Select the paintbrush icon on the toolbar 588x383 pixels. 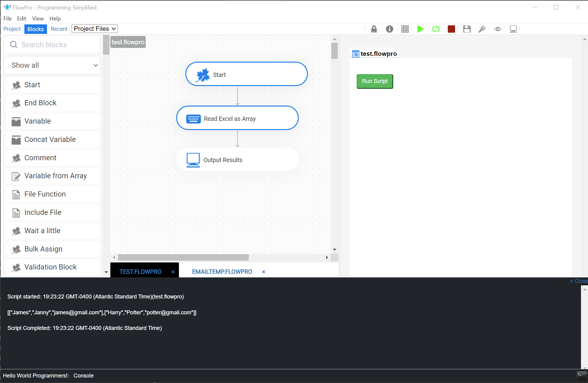pos(482,29)
